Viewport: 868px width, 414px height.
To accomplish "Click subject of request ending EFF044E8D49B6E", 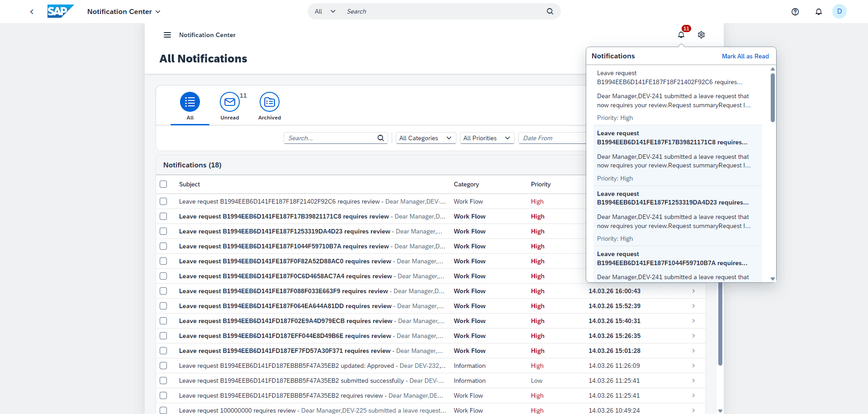I will (x=285, y=336).
